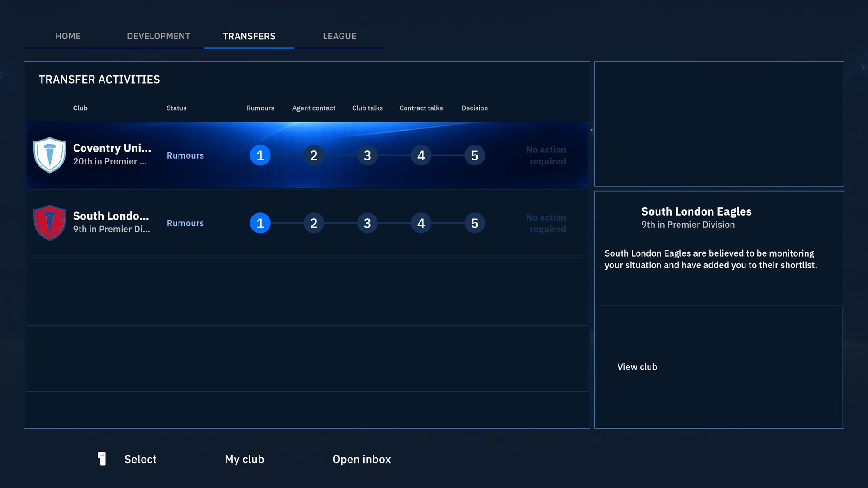Select step 1 circle in Coventry row
868x488 pixels.
pos(260,155)
